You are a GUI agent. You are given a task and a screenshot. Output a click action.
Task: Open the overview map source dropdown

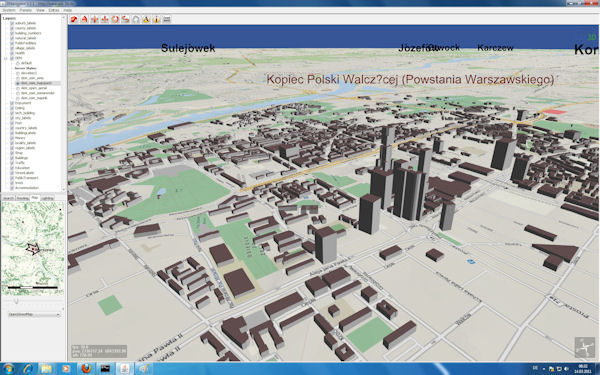34,315
